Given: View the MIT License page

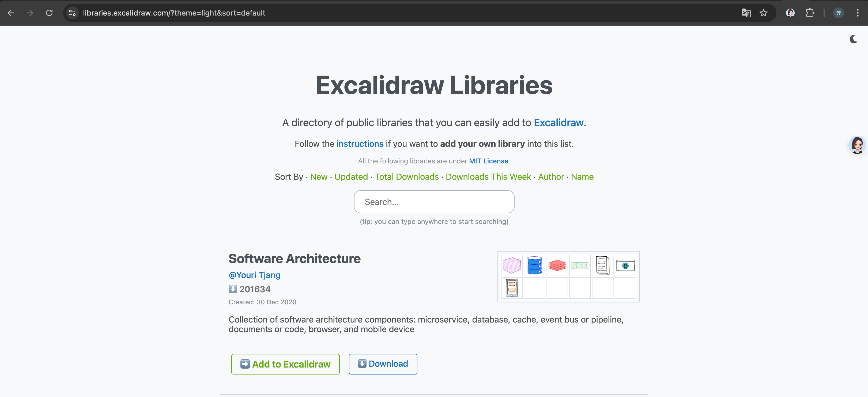Looking at the screenshot, I should coord(488,161).
